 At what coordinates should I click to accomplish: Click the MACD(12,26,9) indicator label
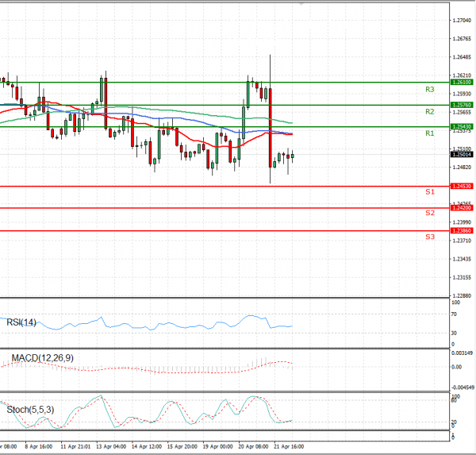click(43, 358)
